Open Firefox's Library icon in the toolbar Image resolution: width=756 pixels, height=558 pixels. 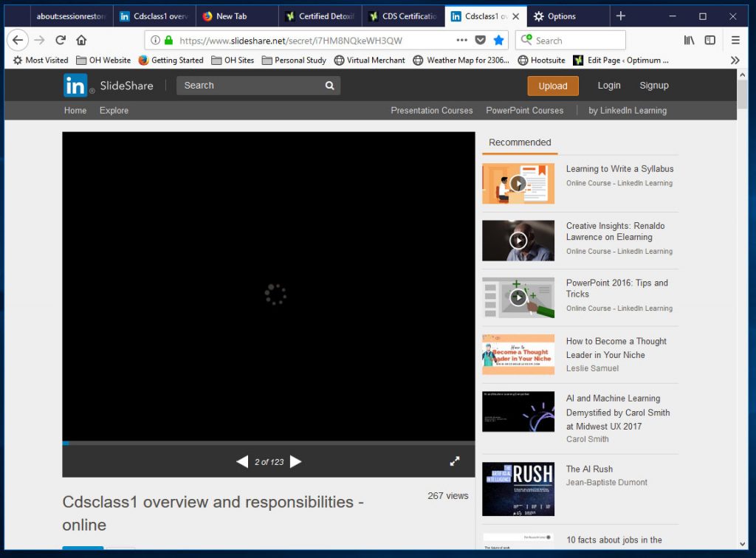(689, 40)
